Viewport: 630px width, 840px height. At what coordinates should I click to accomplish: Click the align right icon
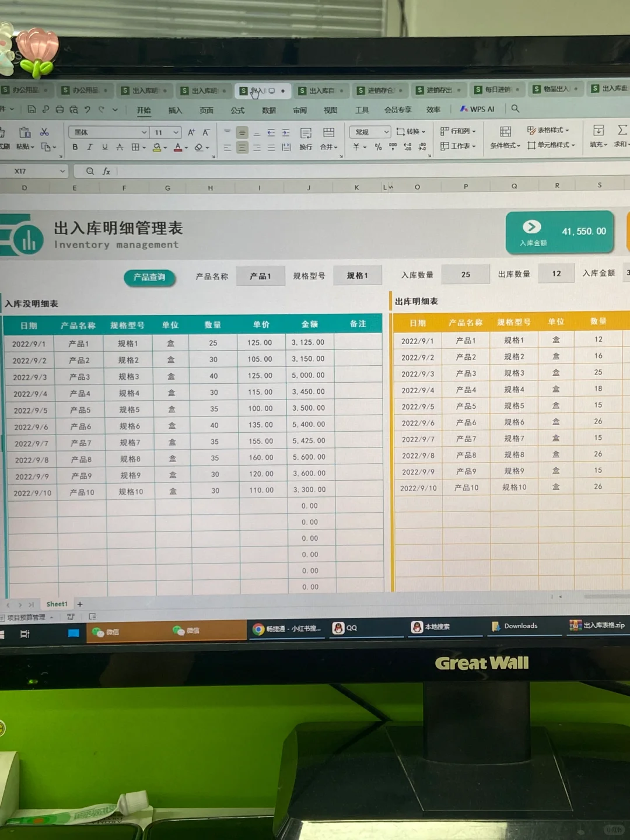tap(257, 148)
